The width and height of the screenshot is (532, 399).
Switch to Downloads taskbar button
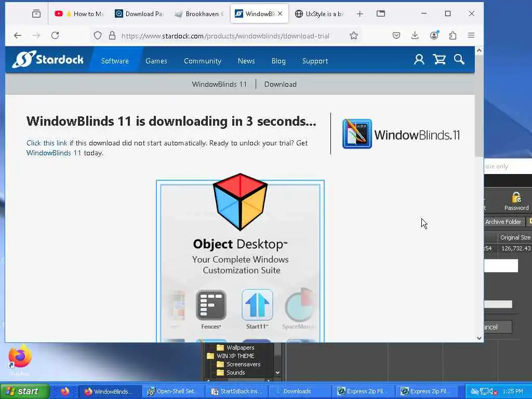pos(300,391)
